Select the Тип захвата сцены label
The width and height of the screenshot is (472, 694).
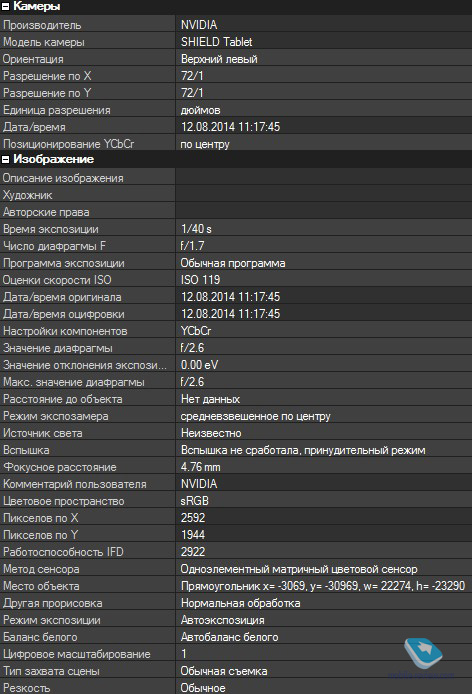coord(51,671)
